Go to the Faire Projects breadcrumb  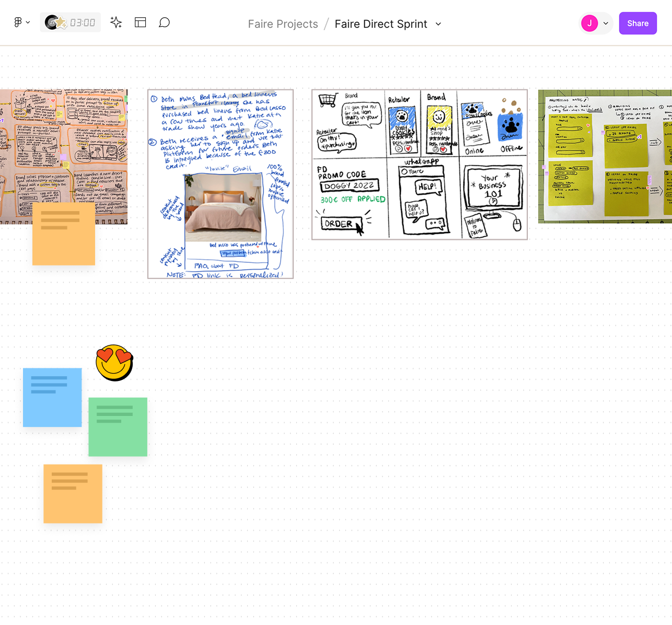(283, 24)
